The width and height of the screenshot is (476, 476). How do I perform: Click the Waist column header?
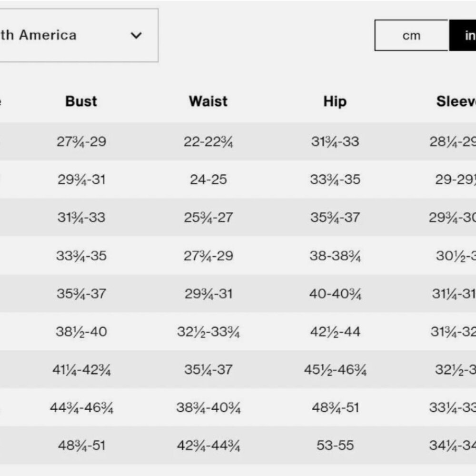208,101
